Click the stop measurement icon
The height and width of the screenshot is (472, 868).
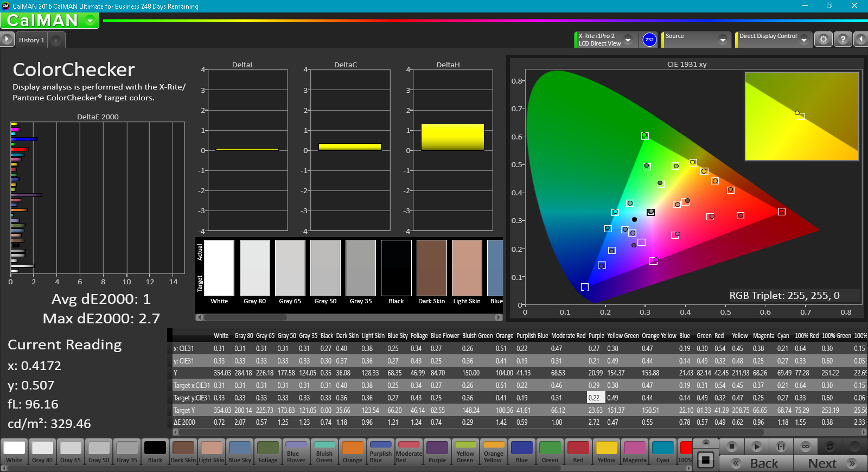pyautogui.click(x=732, y=447)
